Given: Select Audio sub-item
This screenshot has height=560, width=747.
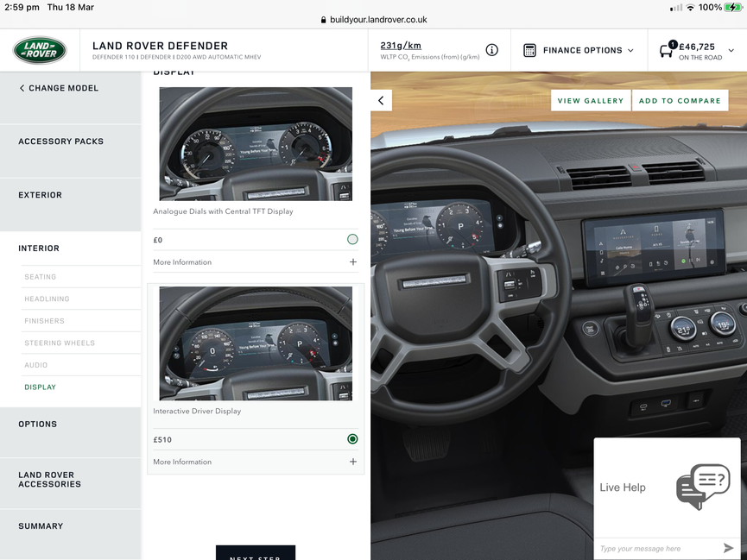Looking at the screenshot, I should 81,365.
